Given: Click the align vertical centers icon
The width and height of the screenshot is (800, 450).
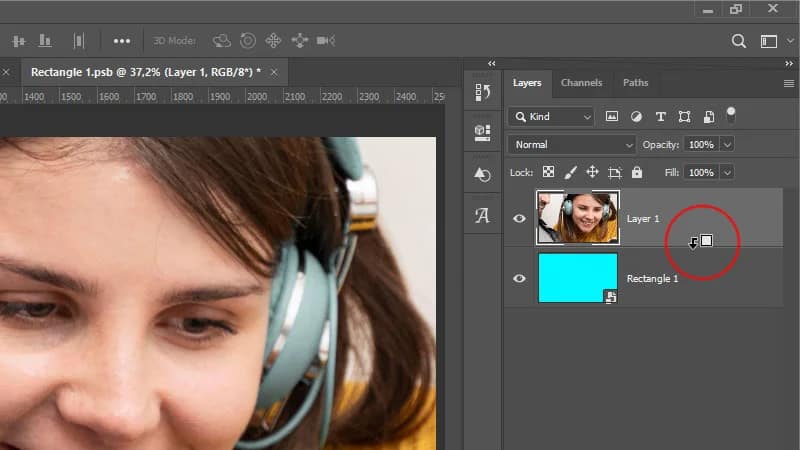Looking at the screenshot, I should click(19, 41).
